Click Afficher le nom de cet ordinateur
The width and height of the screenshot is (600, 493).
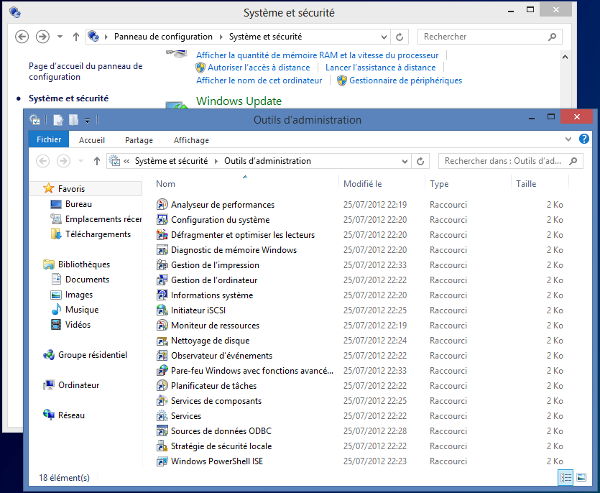(x=259, y=81)
